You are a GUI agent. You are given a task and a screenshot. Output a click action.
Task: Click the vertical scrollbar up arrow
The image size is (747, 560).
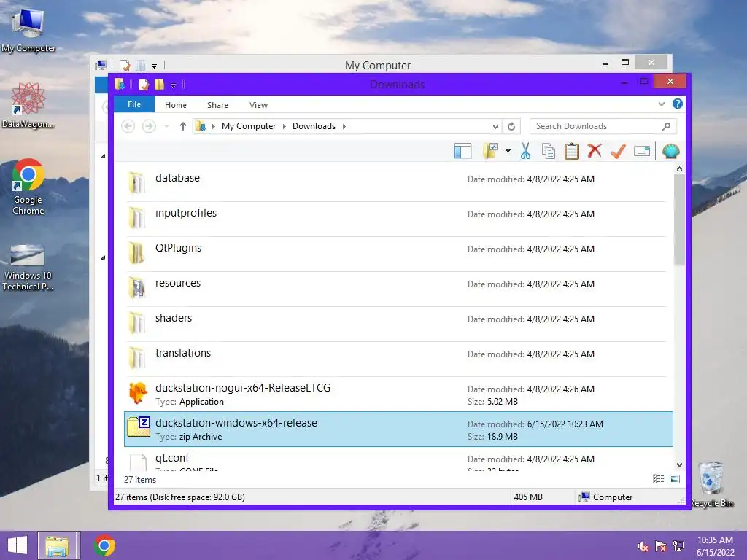coord(679,168)
